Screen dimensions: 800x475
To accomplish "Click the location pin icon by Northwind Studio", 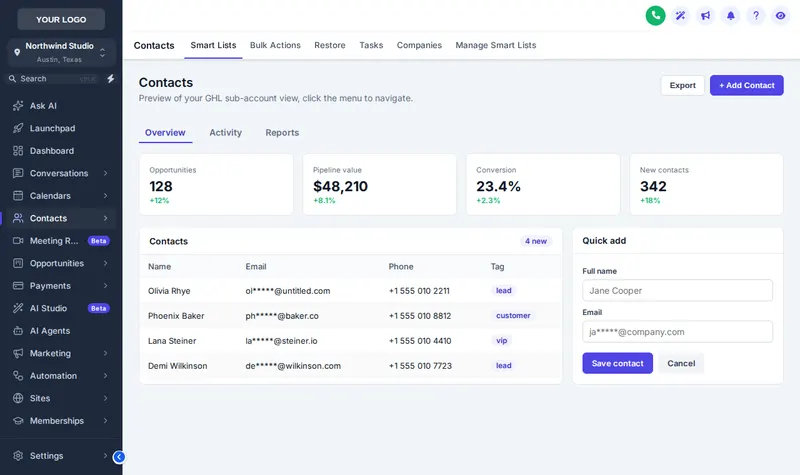I will (17, 52).
